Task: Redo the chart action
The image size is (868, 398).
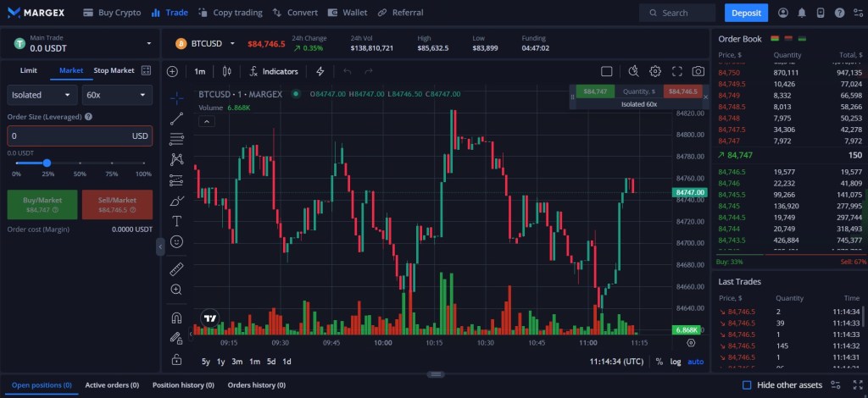Action: 369,71
